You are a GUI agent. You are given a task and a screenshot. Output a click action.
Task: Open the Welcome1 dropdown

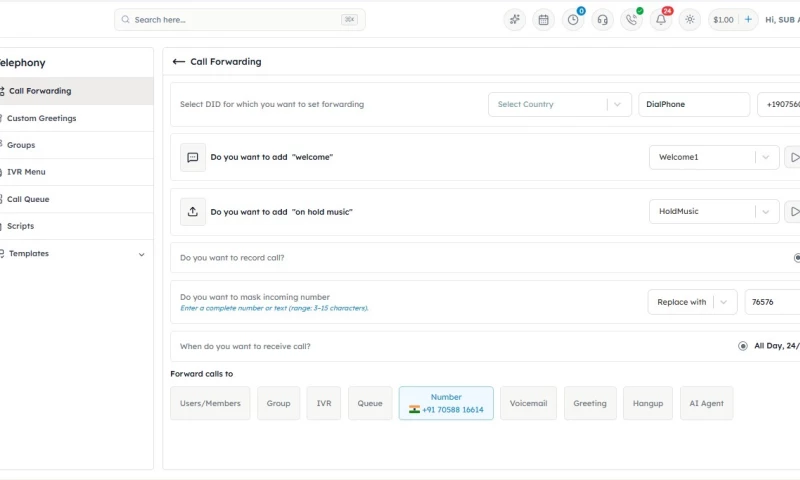714,157
